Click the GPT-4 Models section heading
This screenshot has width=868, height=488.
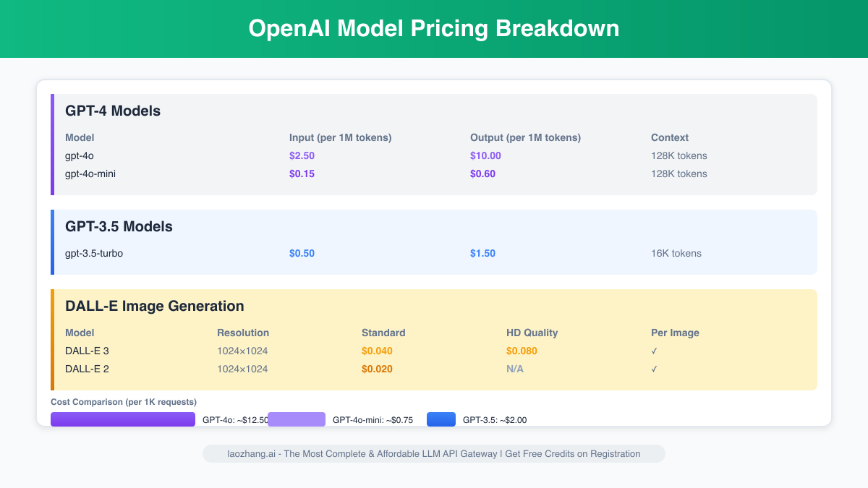(x=113, y=111)
